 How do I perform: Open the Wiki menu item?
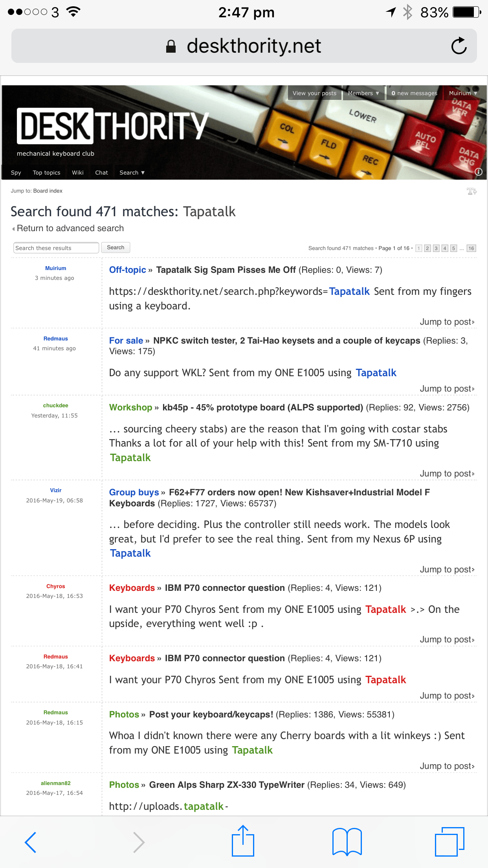(x=78, y=173)
